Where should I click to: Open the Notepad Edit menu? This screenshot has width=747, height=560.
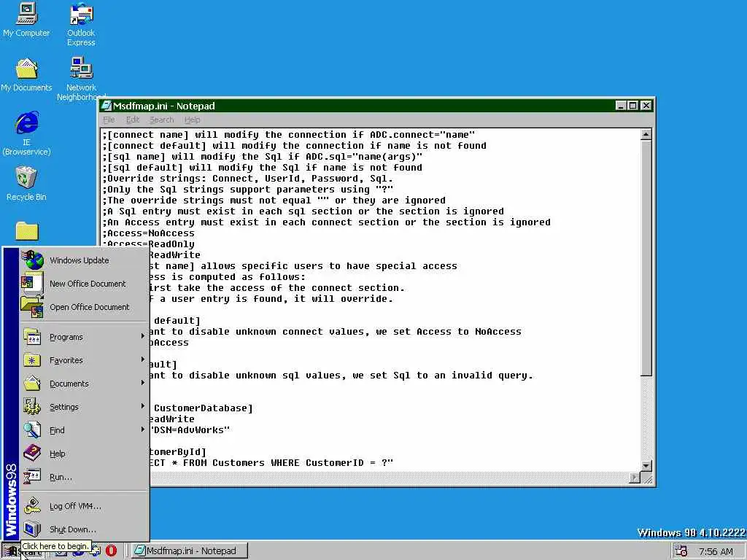[x=133, y=120]
